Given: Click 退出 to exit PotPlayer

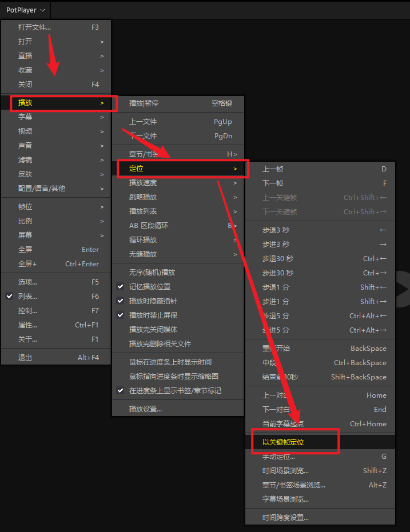Looking at the screenshot, I should pyautogui.click(x=25, y=358).
